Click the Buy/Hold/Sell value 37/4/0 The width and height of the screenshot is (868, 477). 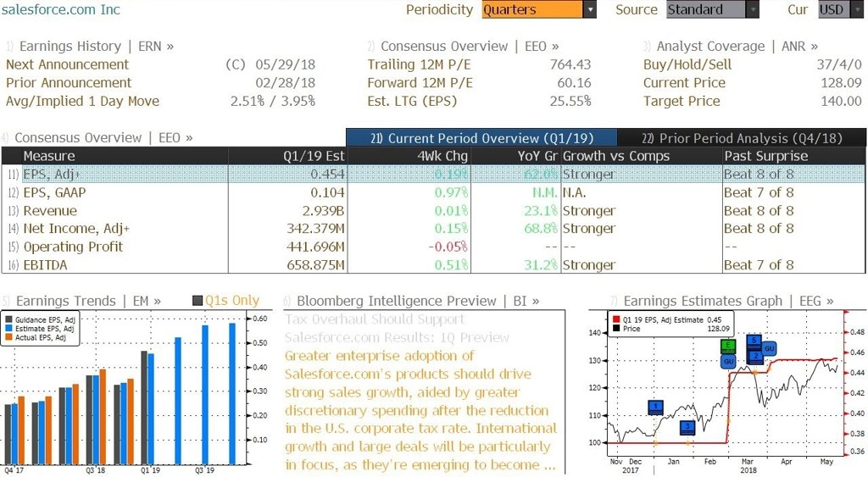click(x=839, y=64)
